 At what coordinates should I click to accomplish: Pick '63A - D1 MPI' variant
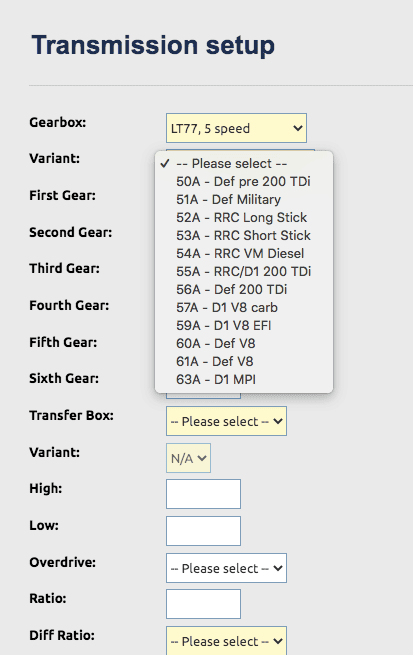pos(244,379)
